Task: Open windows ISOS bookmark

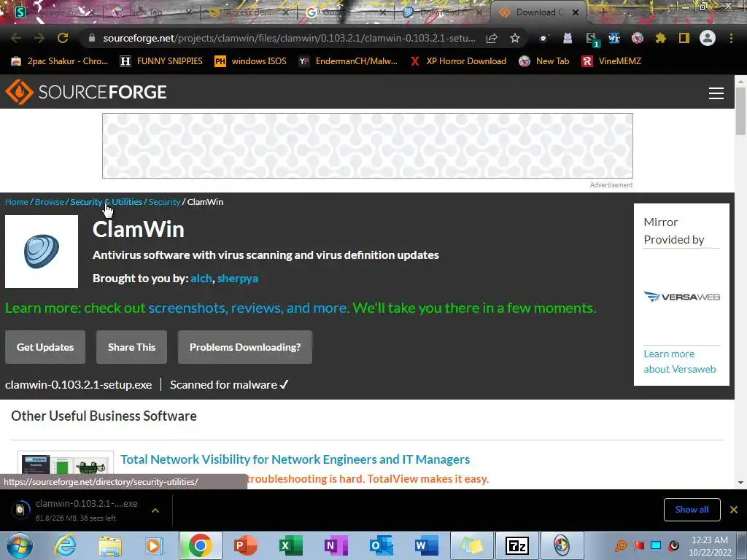Action: 251,61
